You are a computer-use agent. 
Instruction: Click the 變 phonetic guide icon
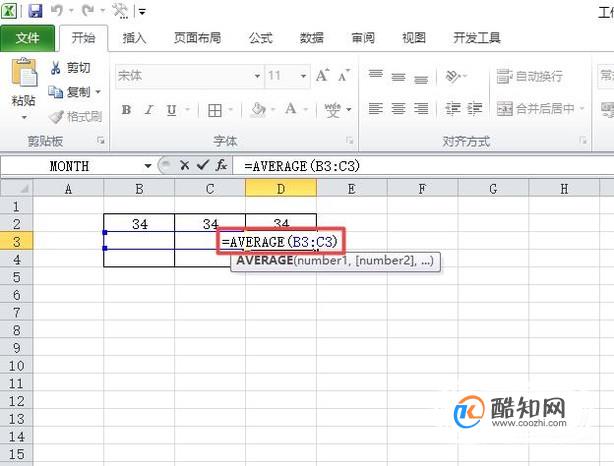[332, 110]
